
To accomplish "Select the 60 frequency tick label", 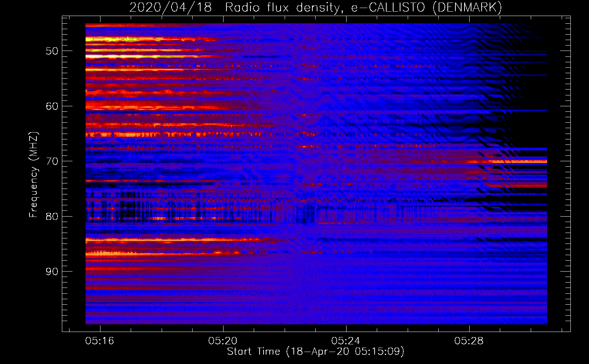I will tap(52, 106).
